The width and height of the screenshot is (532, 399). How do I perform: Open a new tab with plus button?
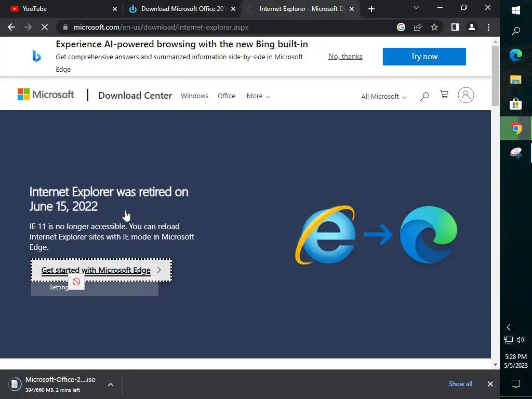tap(371, 9)
